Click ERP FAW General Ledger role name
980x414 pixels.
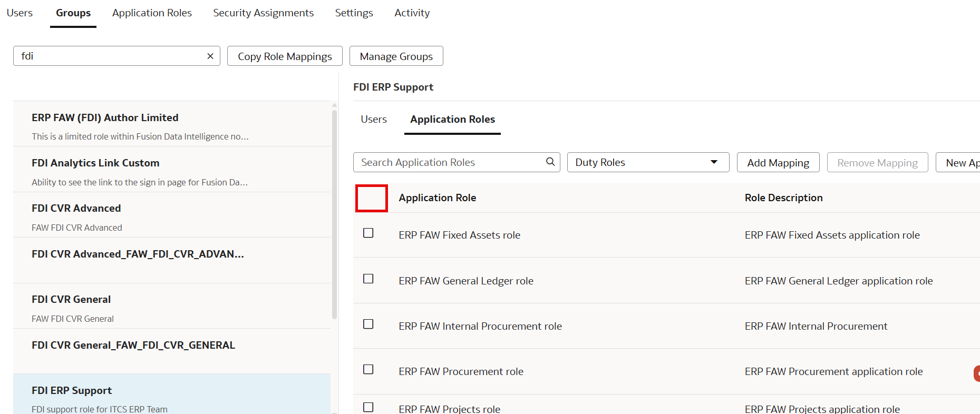coord(466,281)
